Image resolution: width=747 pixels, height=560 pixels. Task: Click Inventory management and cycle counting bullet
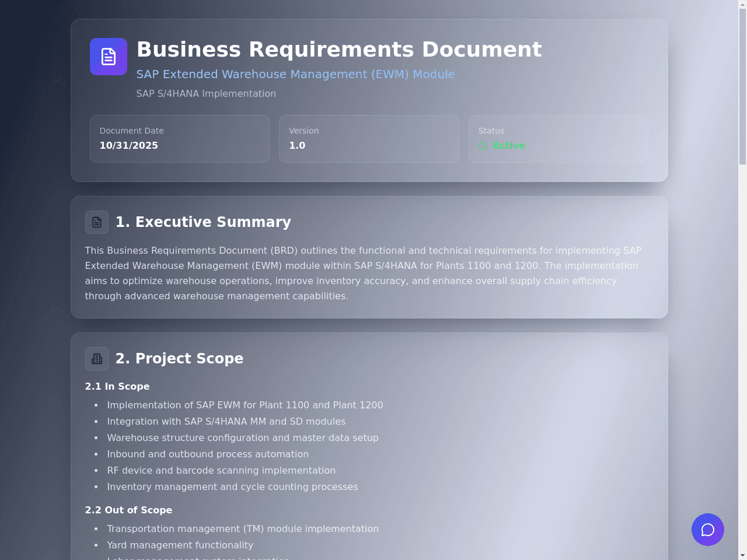click(232, 487)
